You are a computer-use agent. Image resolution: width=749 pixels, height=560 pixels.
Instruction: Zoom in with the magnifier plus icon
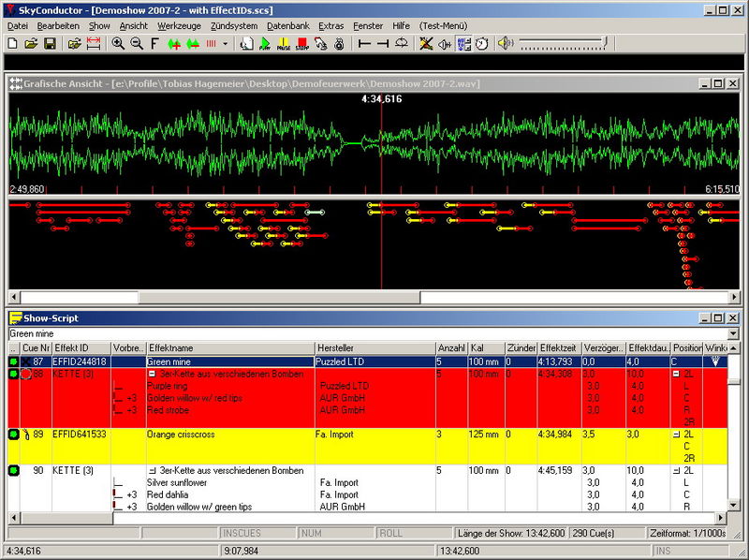[x=119, y=44]
